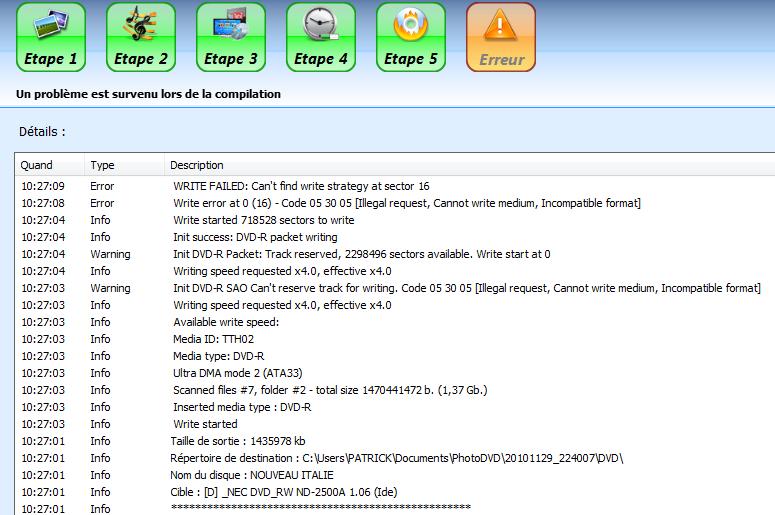Viewport: 775px width, 515px height.
Task: Open the Etape 2 music step
Action: point(141,37)
